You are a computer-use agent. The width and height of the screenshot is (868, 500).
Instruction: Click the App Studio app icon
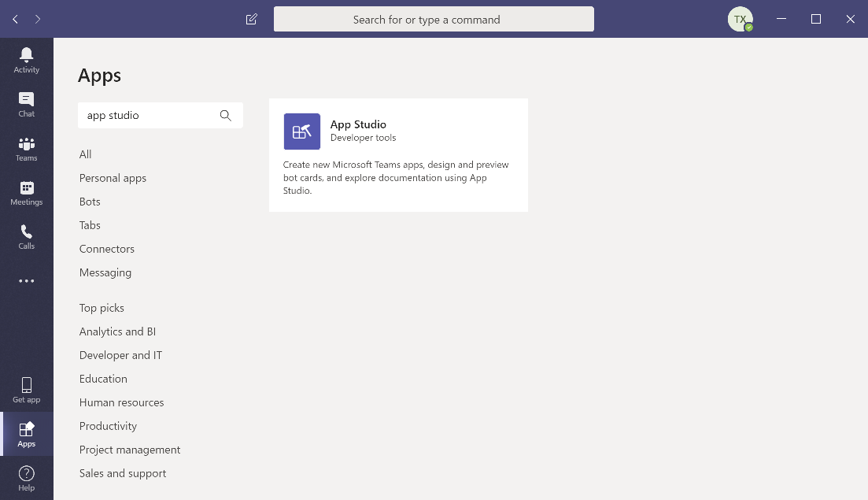point(301,131)
